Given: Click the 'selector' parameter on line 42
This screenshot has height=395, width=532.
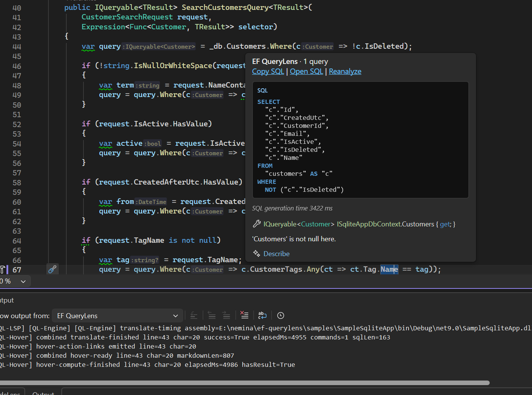Looking at the screenshot, I should pyautogui.click(x=256, y=27).
